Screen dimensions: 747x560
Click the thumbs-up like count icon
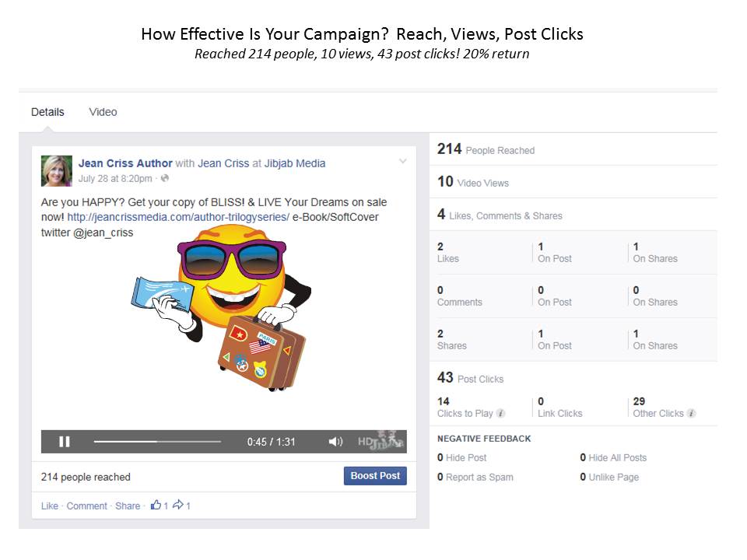[156, 505]
